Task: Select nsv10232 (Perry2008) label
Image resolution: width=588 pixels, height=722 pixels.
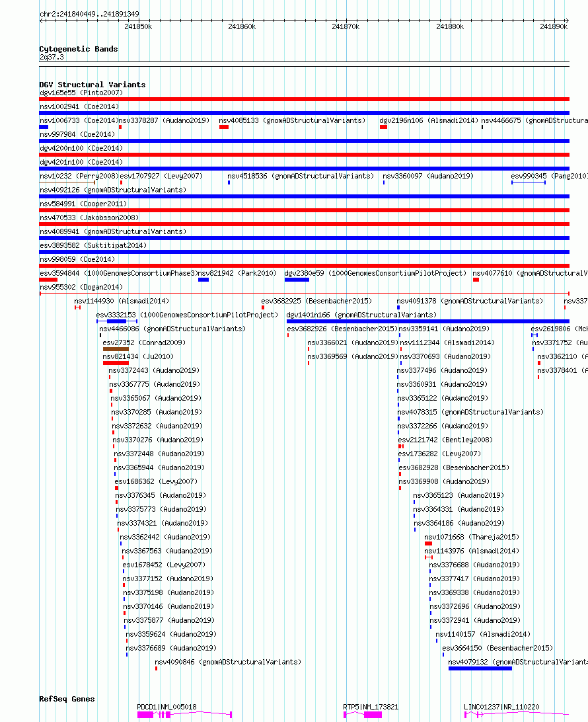Action: 79,176
